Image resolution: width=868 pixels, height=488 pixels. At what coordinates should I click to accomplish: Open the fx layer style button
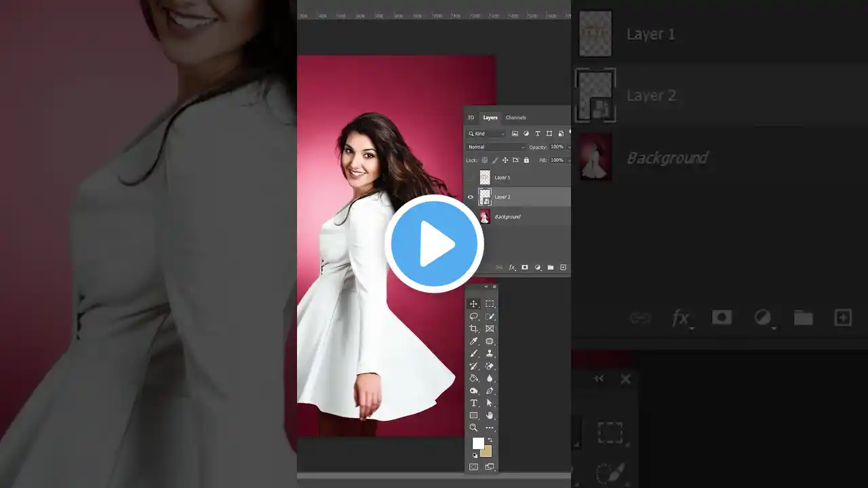coord(512,268)
